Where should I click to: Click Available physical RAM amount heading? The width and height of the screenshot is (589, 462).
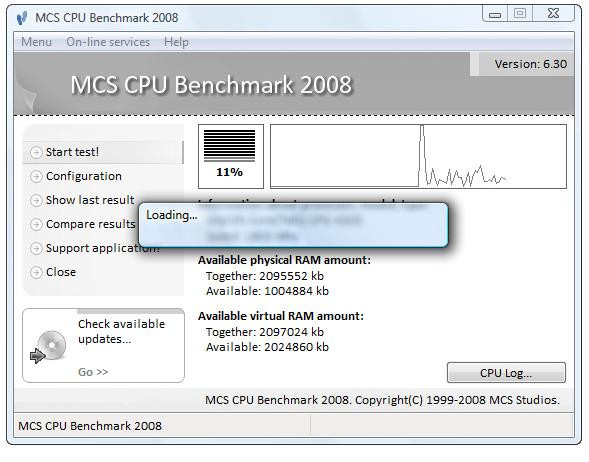coord(284,260)
